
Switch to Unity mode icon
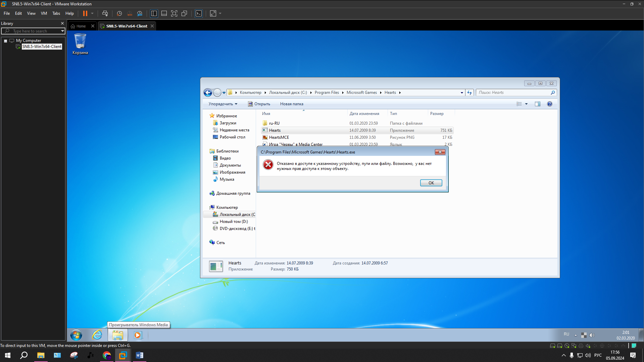(x=184, y=13)
